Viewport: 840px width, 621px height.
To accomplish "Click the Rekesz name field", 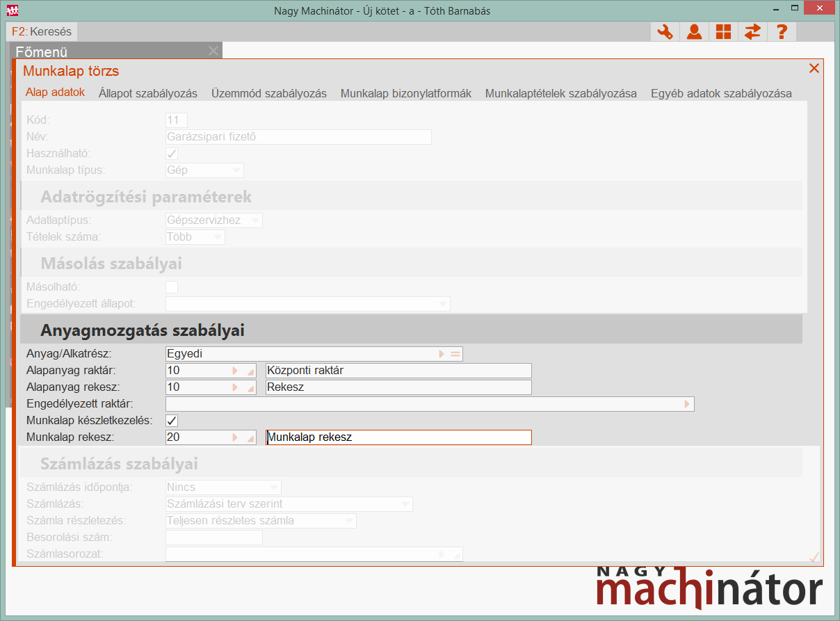I will [398, 387].
